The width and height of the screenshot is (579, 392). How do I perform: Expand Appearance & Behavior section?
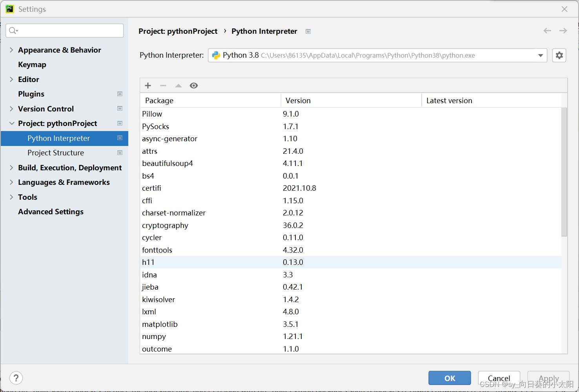click(11, 50)
